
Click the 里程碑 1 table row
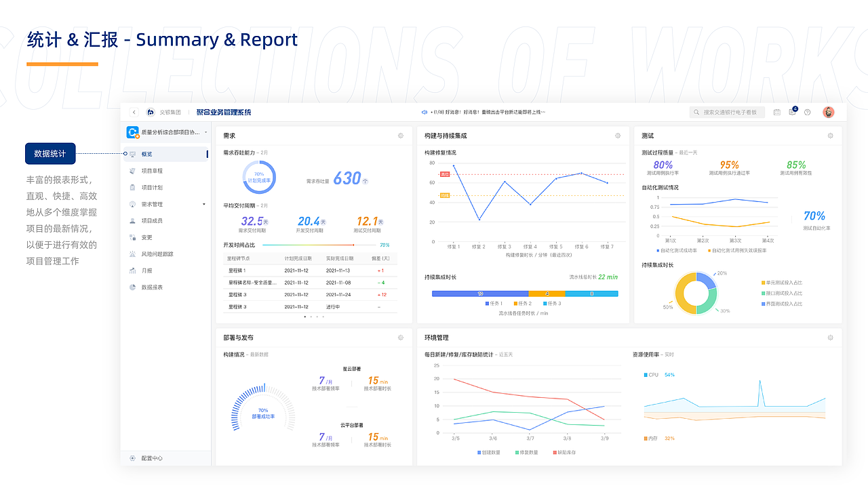tap(311, 270)
